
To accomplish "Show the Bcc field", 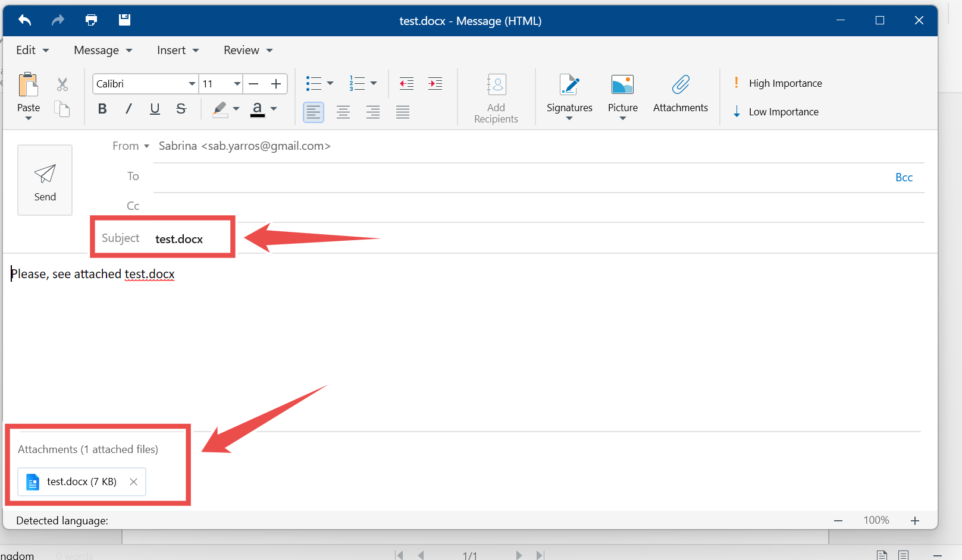I will [904, 177].
